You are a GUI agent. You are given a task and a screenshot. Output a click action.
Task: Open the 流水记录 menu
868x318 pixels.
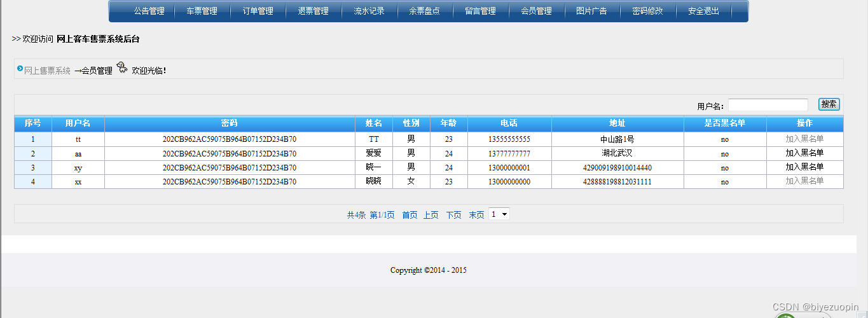coord(369,11)
